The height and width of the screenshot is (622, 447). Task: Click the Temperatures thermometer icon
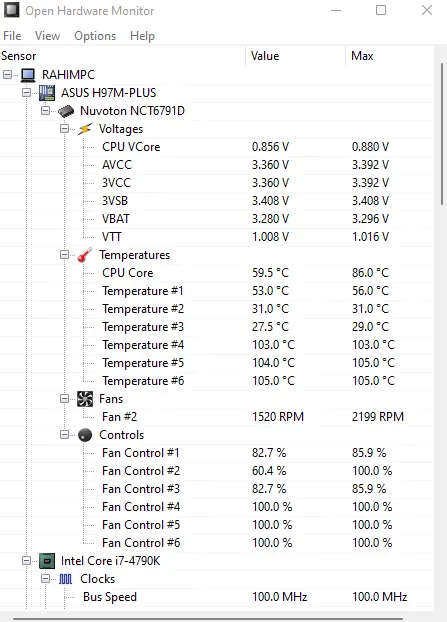(85, 255)
